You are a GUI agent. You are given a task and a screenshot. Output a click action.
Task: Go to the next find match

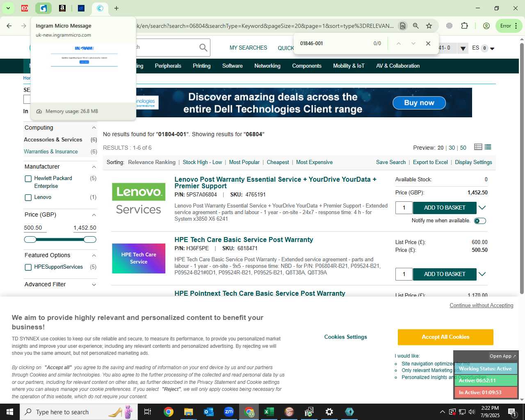click(413, 43)
